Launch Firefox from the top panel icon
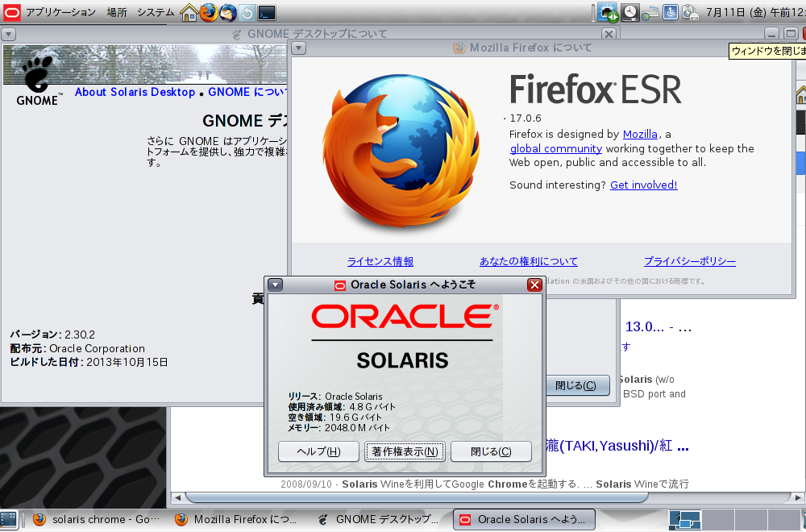 (209, 12)
